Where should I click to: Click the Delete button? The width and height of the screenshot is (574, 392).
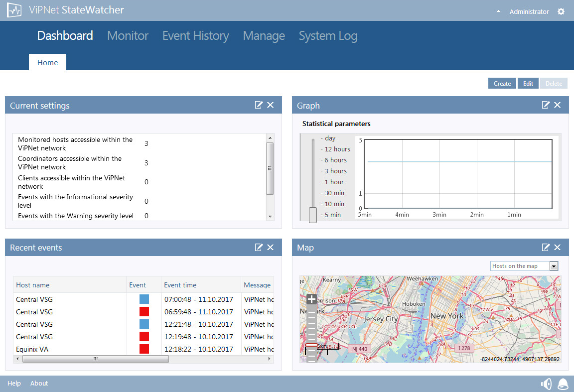click(x=554, y=84)
